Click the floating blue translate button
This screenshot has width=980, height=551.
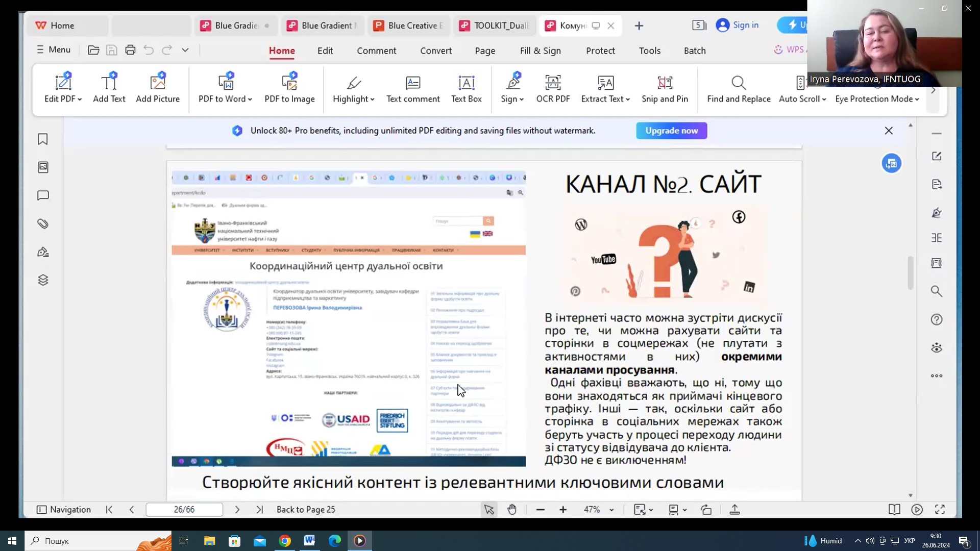click(891, 163)
